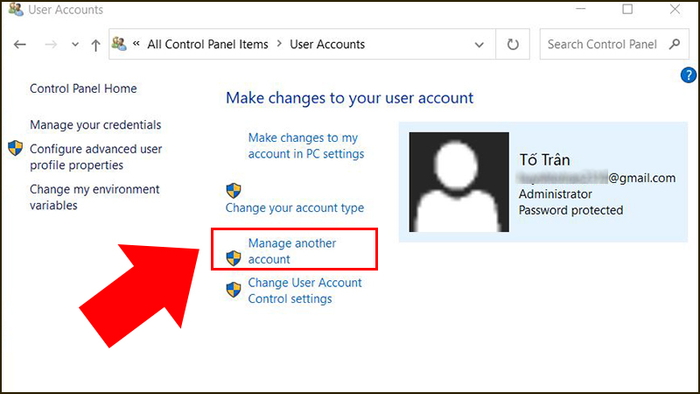Click the Tố Trân profile picture
This screenshot has width=700, height=394.
[459, 182]
